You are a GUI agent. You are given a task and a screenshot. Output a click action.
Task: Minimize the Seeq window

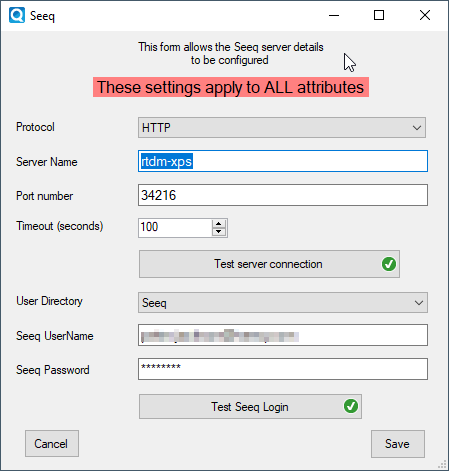tap(334, 15)
